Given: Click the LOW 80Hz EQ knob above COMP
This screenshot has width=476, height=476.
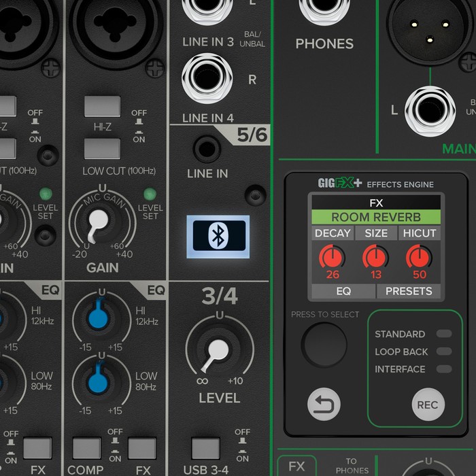Looking at the screenshot, I should point(99,381).
